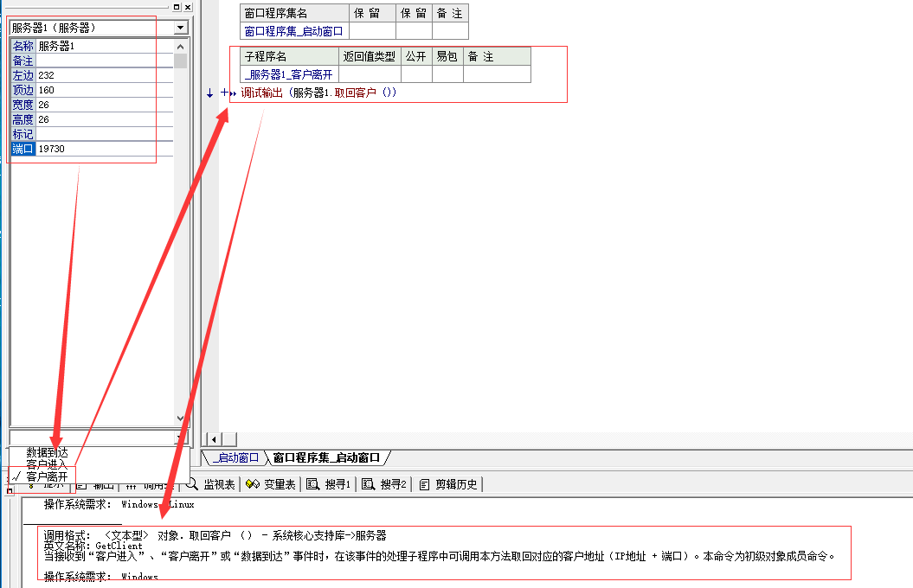Click the empty 备注 property value
The height and width of the screenshot is (588, 913).
pos(105,61)
